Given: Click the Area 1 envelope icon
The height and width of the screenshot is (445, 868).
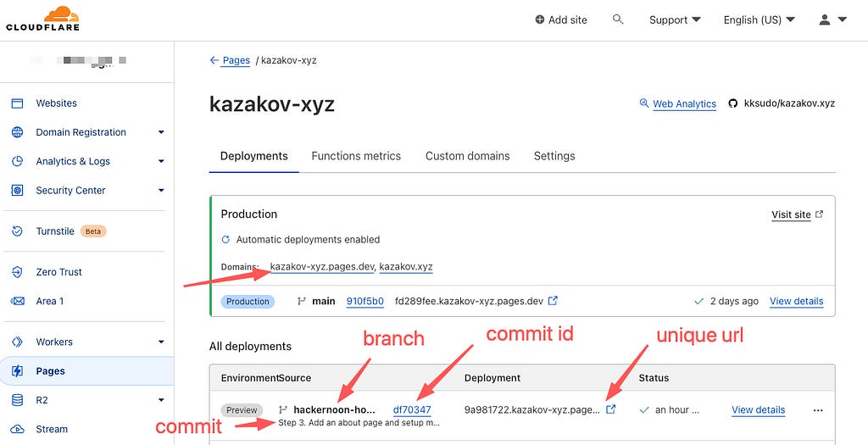Looking at the screenshot, I should click(18, 301).
